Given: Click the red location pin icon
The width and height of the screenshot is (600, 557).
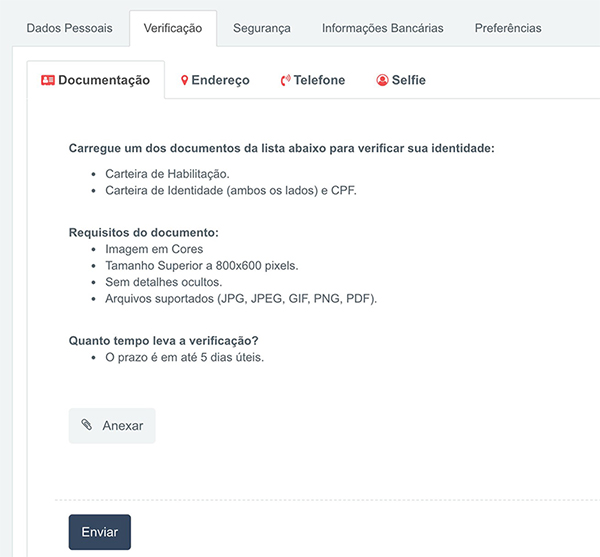Looking at the screenshot, I should point(184,80).
